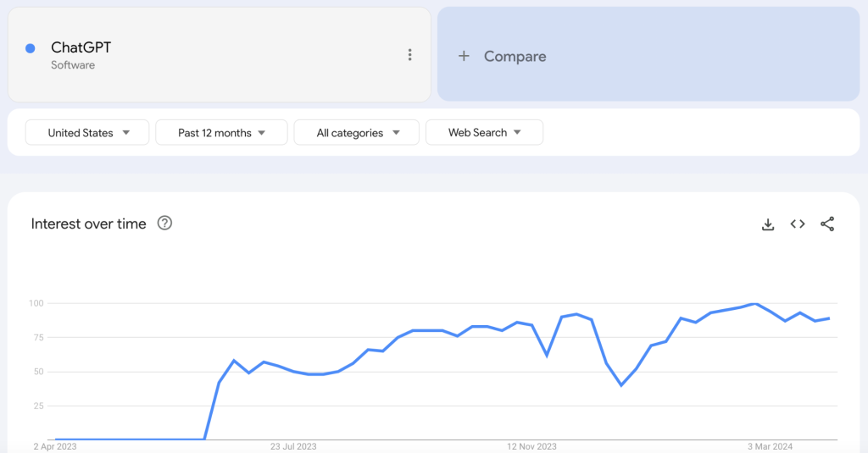Click the blue dot beside ChatGPT
The image size is (868, 453).
coord(31,48)
